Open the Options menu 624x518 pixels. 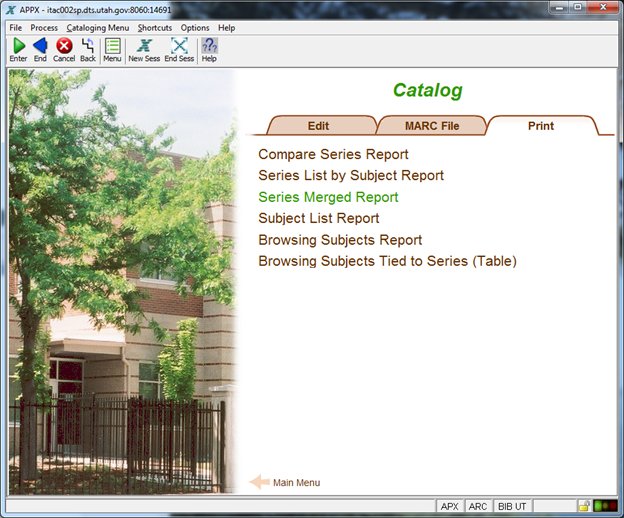[195, 28]
